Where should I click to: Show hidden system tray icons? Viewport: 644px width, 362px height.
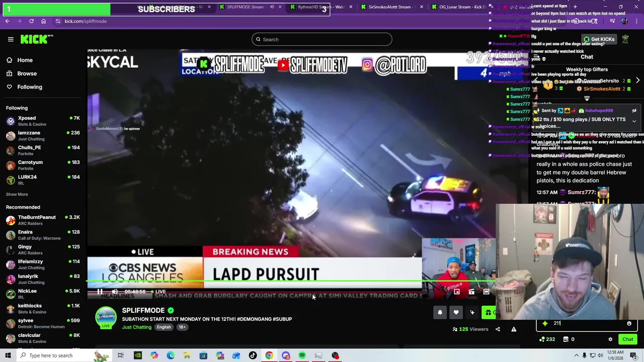pyautogui.click(x=577, y=355)
